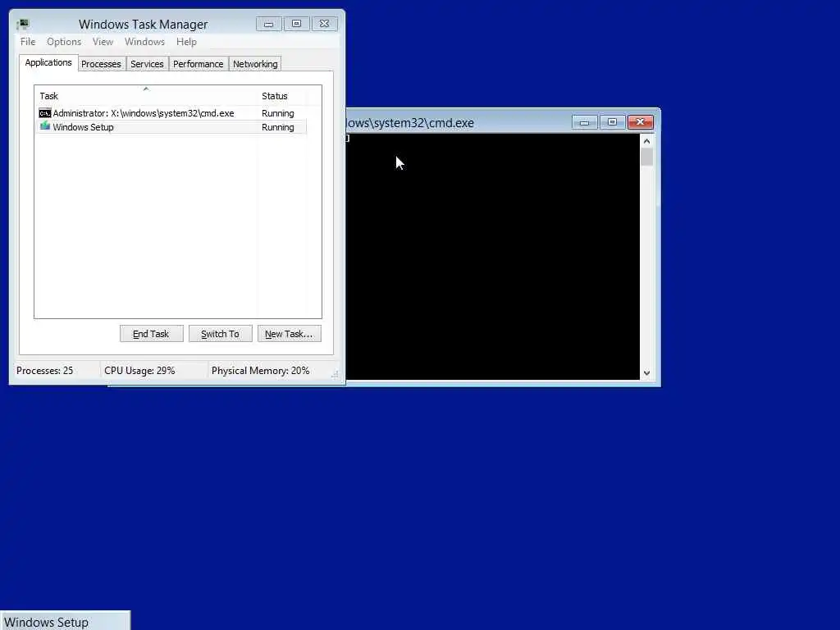Click the Windows Setup bar at the bottom of the screen
Image resolution: width=840 pixels, height=630 pixels.
click(65, 622)
